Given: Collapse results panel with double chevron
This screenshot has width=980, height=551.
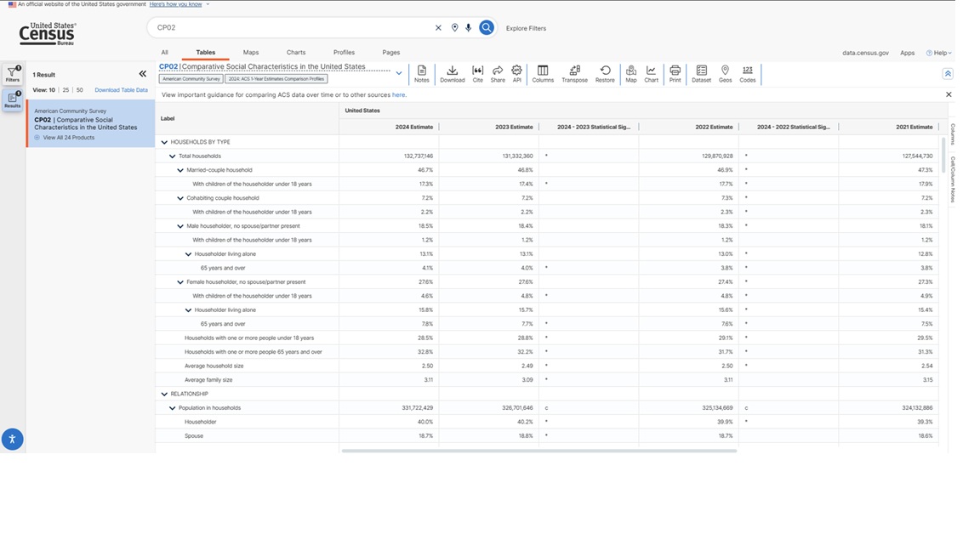Looking at the screenshot, I should (143, 74).
